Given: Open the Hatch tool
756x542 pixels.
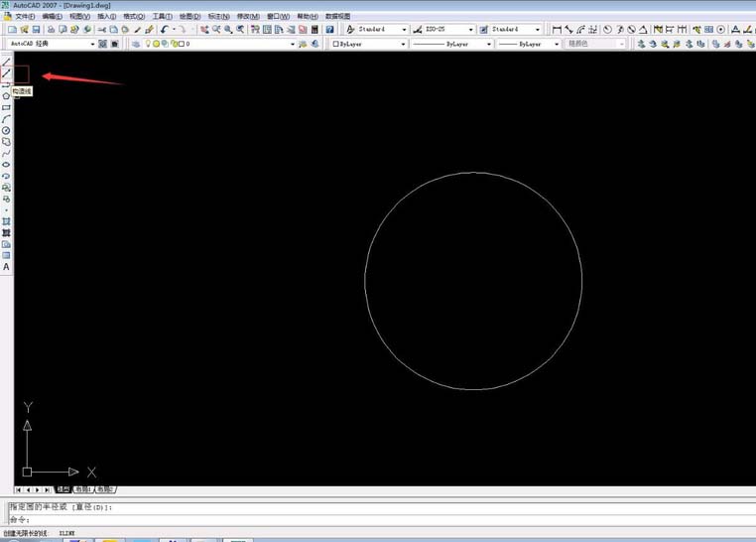Looking at the screenshot, I should [6, 220].
